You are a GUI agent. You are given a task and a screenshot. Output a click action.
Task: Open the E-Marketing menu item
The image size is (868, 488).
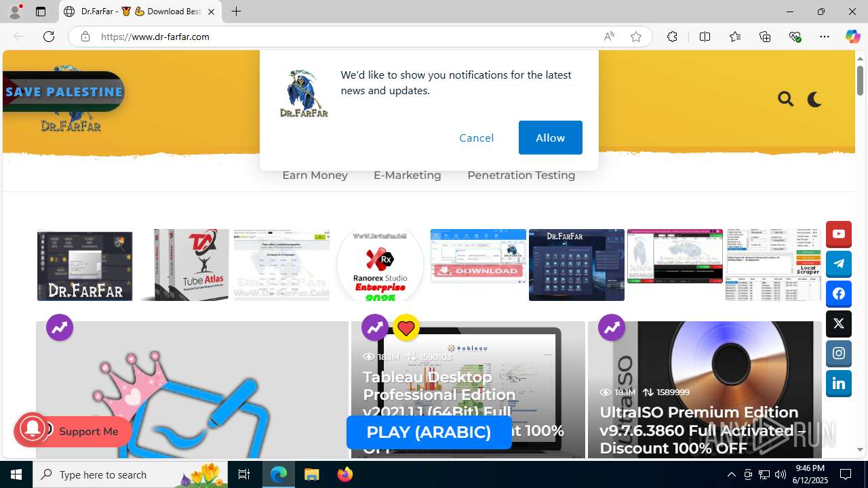coord(407,175)
